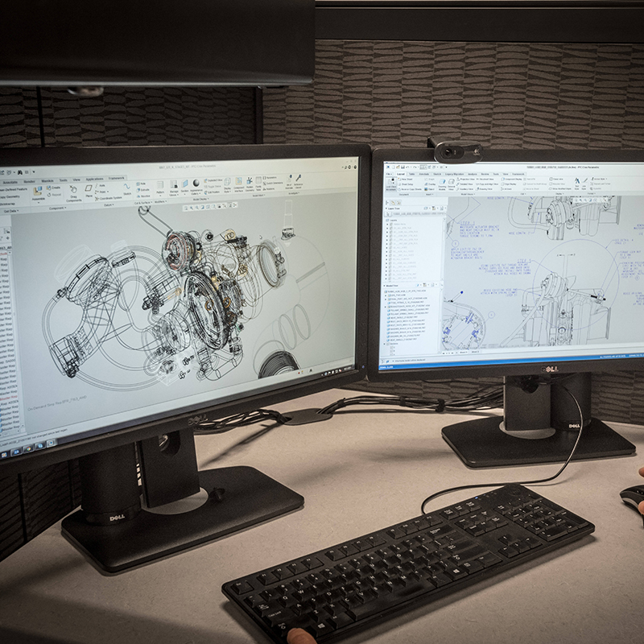This screenshot has width=644, height=644.
Task: Click the Family Table icon
Action: (258, 180)
